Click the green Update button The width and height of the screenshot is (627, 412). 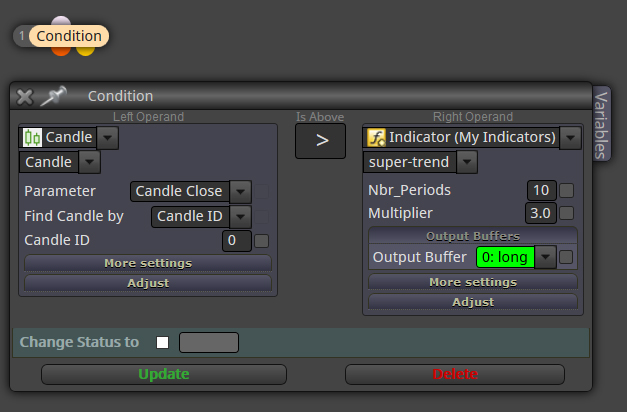click(x=164, y=374)
